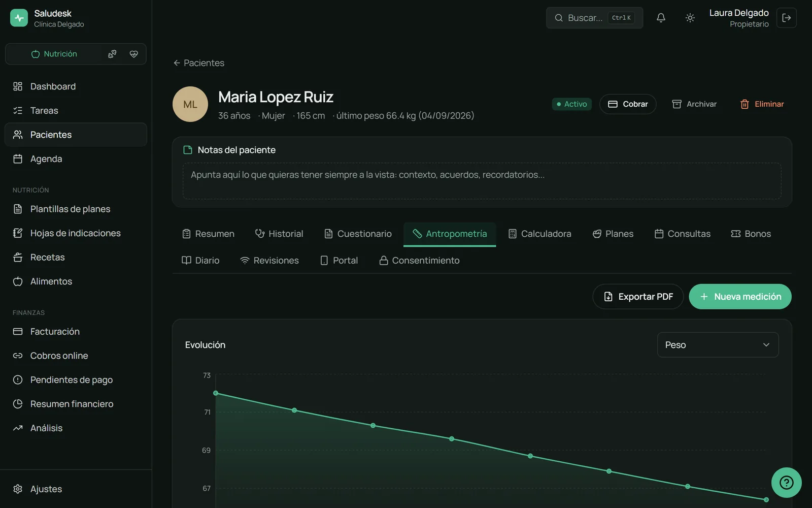812x508 pixels.
Task: Click the Cobrar button
Action: click(628, 104)
